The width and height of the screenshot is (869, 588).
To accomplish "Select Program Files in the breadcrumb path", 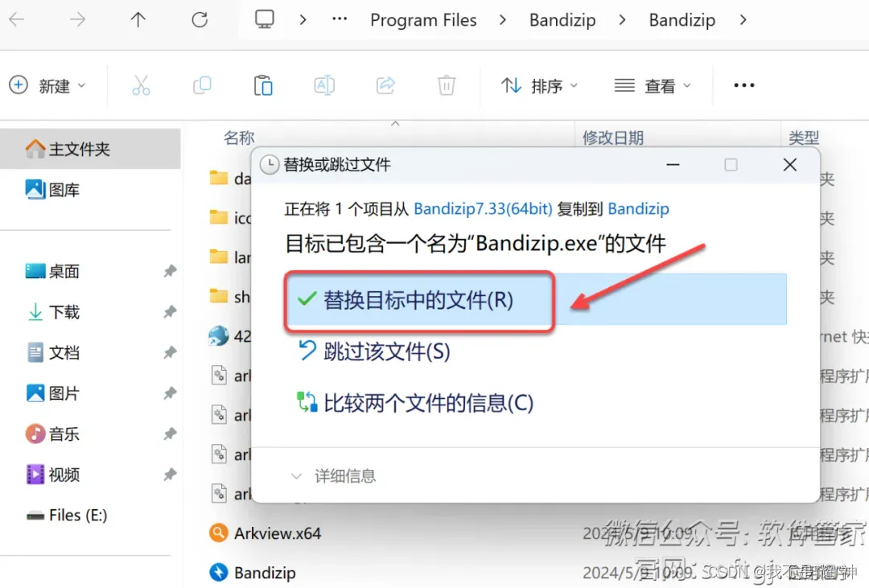I will pos(423,20).
